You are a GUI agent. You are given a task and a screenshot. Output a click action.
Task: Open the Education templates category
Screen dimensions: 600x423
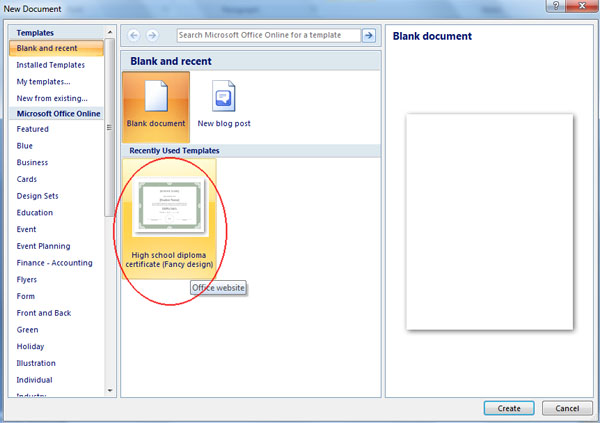pyautogui.click(x=35, y=213)
